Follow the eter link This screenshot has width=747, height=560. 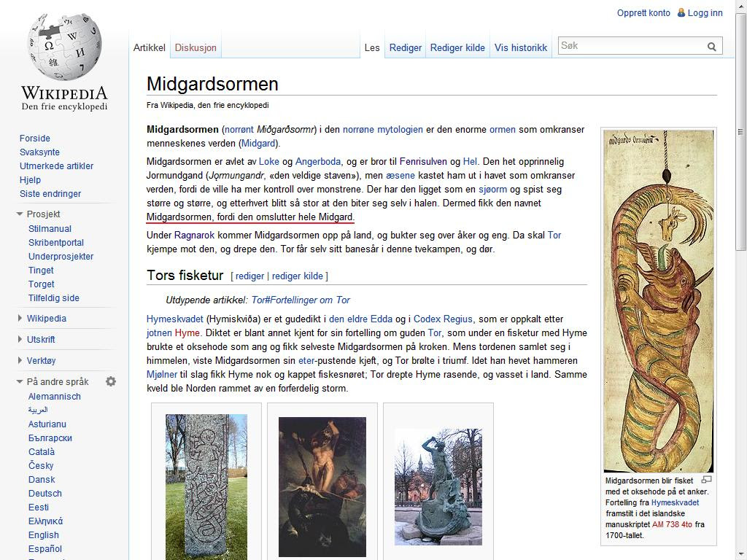click(306, 360)
